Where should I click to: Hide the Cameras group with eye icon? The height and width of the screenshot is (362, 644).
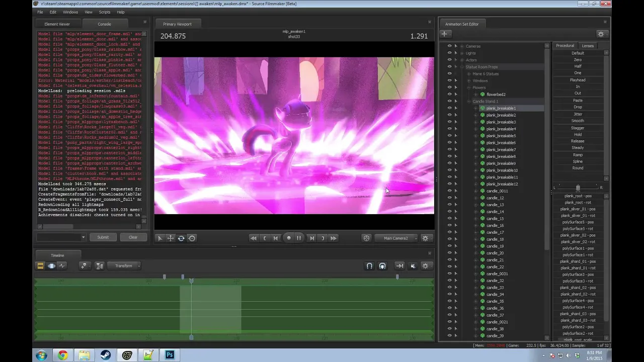[x=450, y=46]
